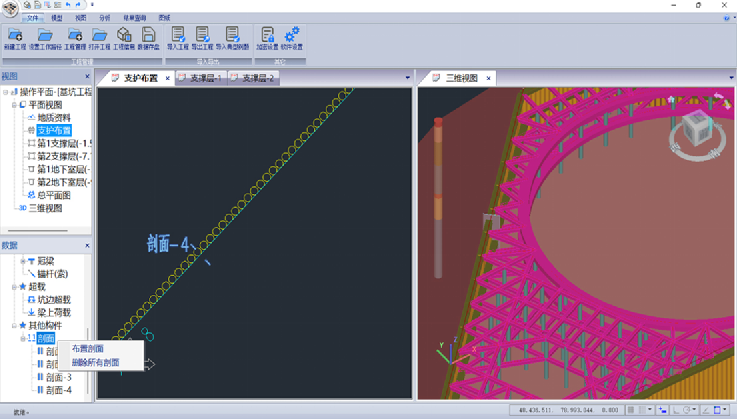Click the 导出工程 export icon
The height and width of the screenshot is (419, 737).
pyautogui.click(x=203, y=36)
